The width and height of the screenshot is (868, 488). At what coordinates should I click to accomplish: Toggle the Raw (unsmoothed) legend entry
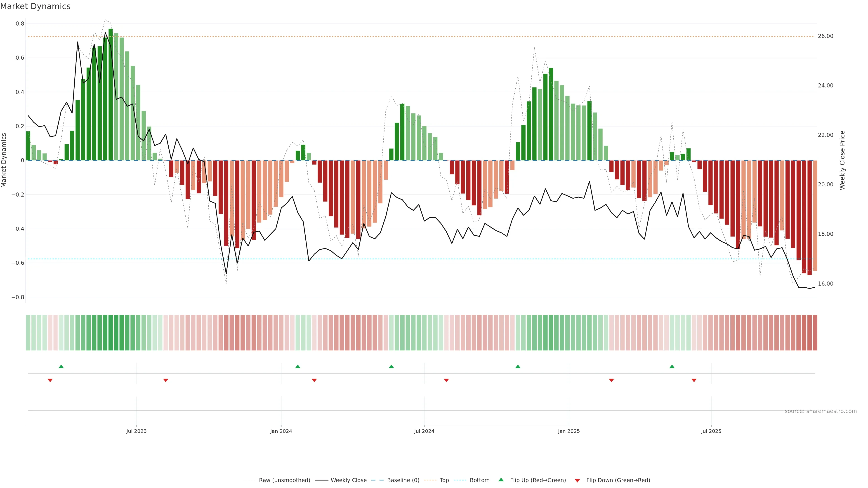tap(284, 480)
